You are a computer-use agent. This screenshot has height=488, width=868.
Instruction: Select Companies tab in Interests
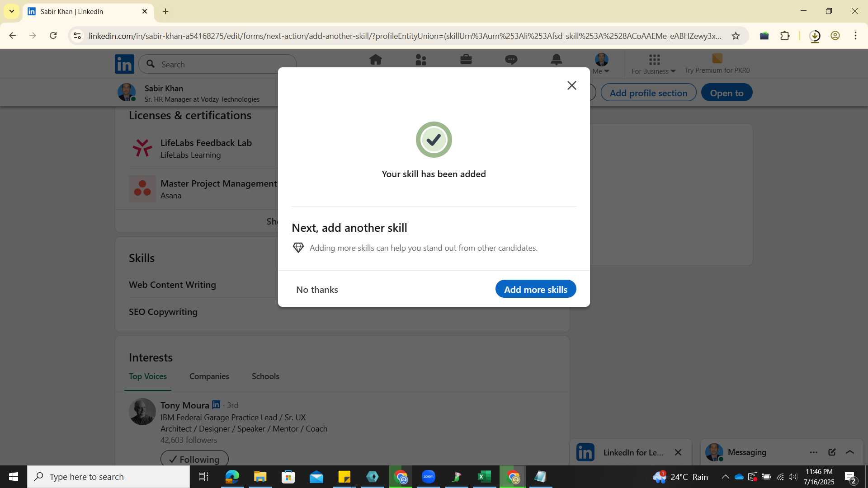(x=209, y=376)
